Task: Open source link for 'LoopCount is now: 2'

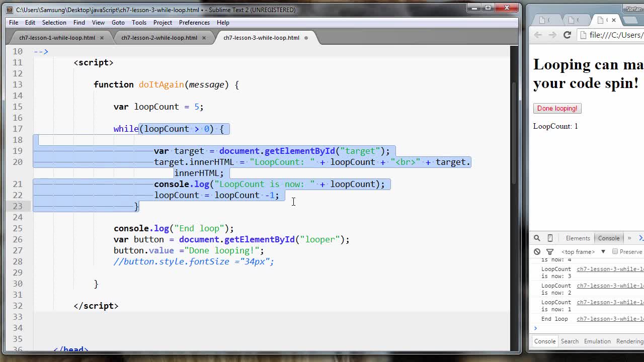Action: pos(610,286)
